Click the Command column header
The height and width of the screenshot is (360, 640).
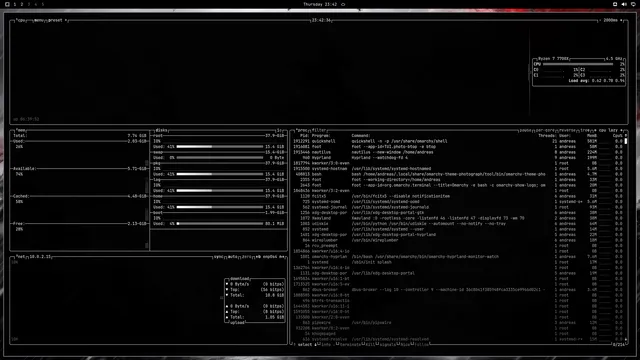tap(361, 136)
